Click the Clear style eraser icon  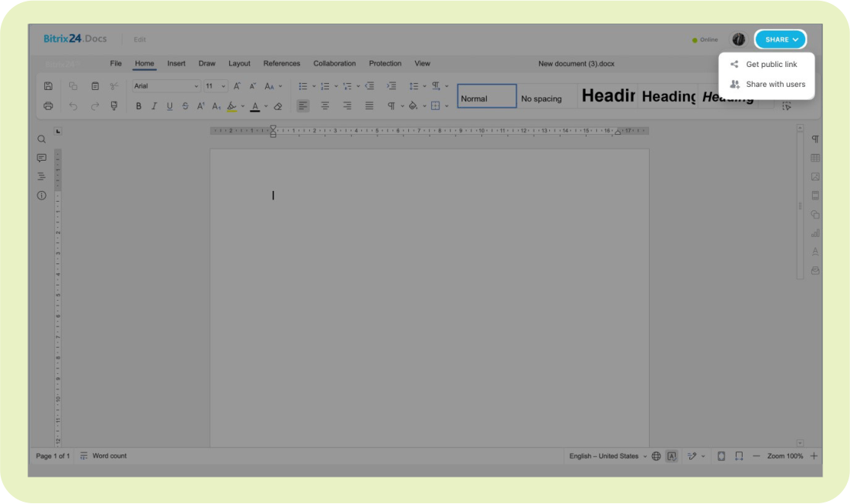[x=278, y=106]
